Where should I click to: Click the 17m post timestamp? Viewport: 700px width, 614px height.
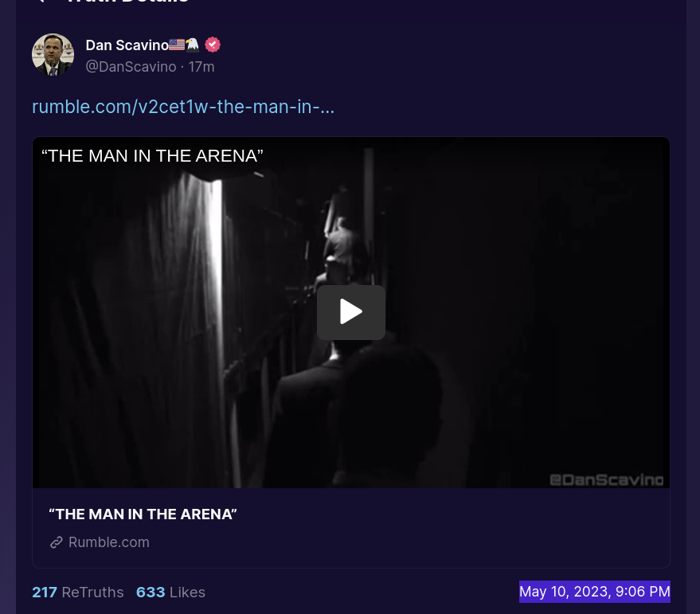[201, 67]
